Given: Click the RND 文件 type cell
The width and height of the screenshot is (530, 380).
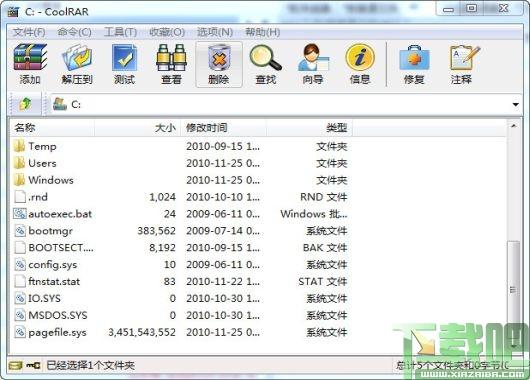Looking at the screenshot, I should pyautogui.click(x=323, y=197).
